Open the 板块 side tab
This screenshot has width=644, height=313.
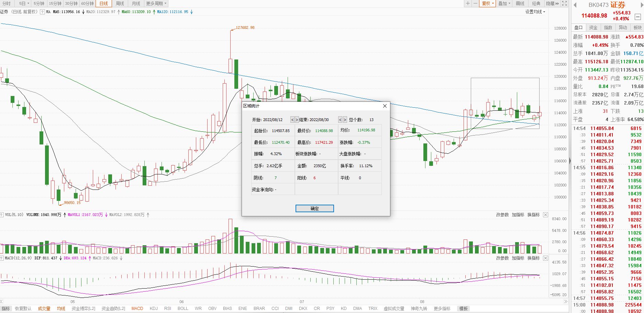point(637,28)
